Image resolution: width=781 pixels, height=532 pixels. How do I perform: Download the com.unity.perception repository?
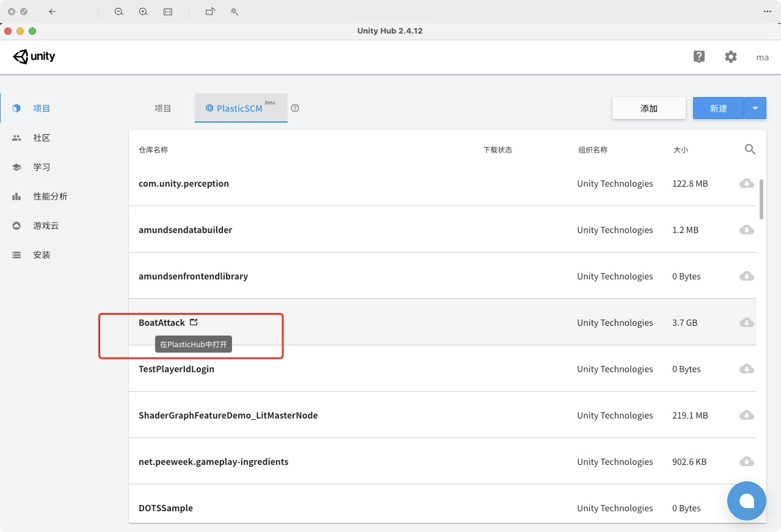(x=747, y=184)
